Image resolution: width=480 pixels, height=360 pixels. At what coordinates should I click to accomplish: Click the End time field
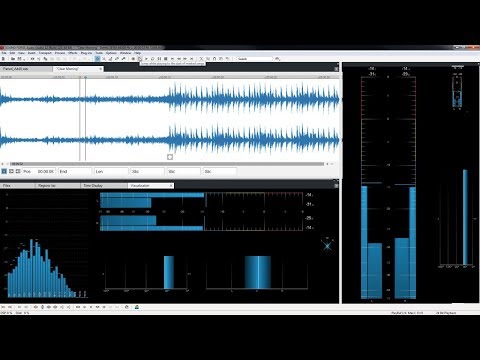75,171
